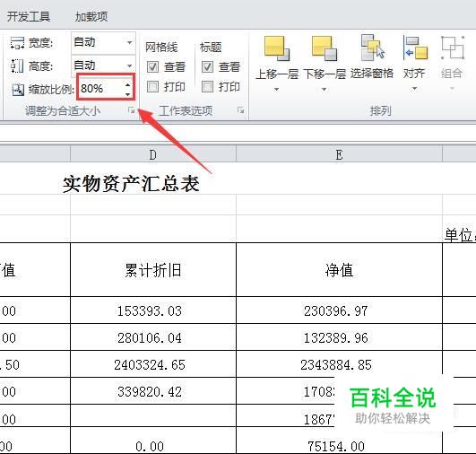
Task: Click the 上移一层 bring forward icon
Action: pos(277,48)
